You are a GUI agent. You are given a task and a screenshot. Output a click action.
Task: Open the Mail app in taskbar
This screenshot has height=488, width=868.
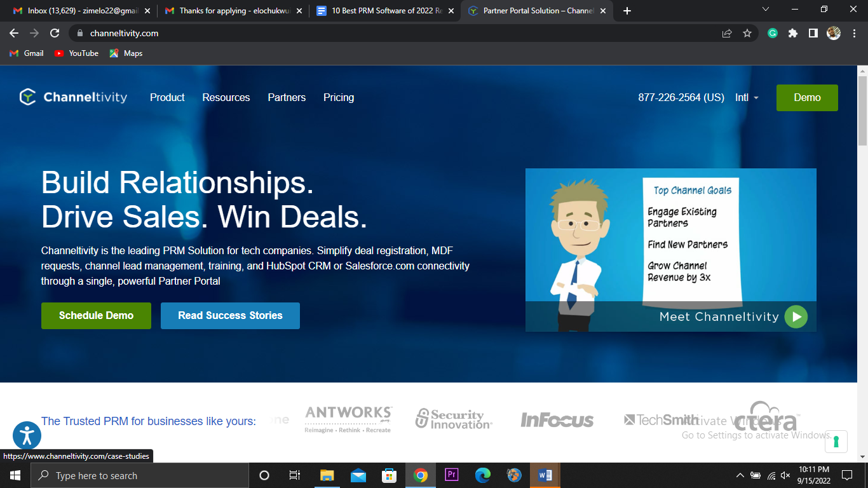point(358,475)
